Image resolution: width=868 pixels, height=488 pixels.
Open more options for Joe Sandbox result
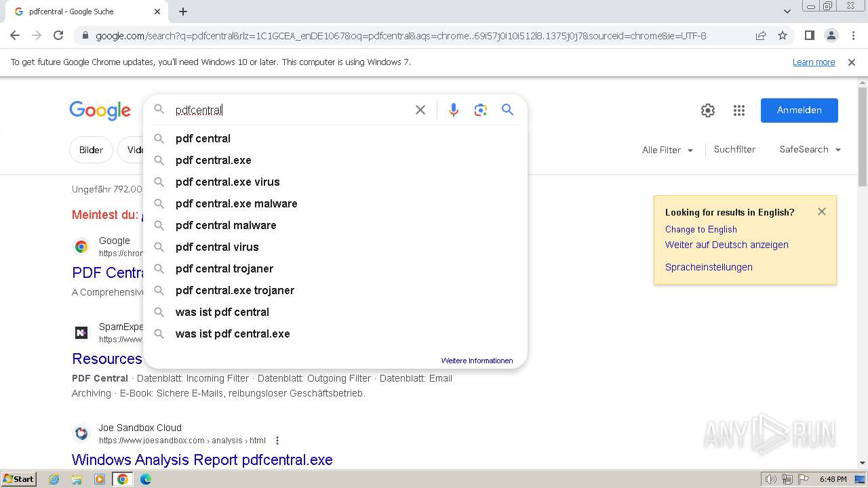[277, 441]
